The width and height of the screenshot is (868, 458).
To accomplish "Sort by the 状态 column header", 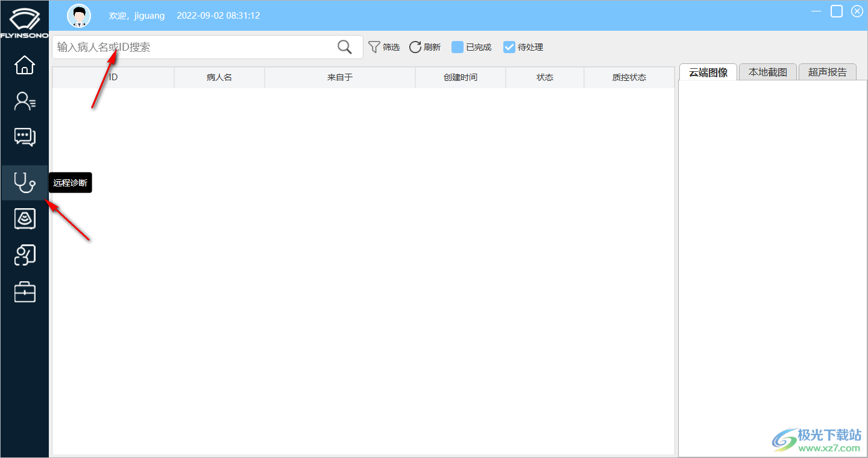I will tap(545, 77).
